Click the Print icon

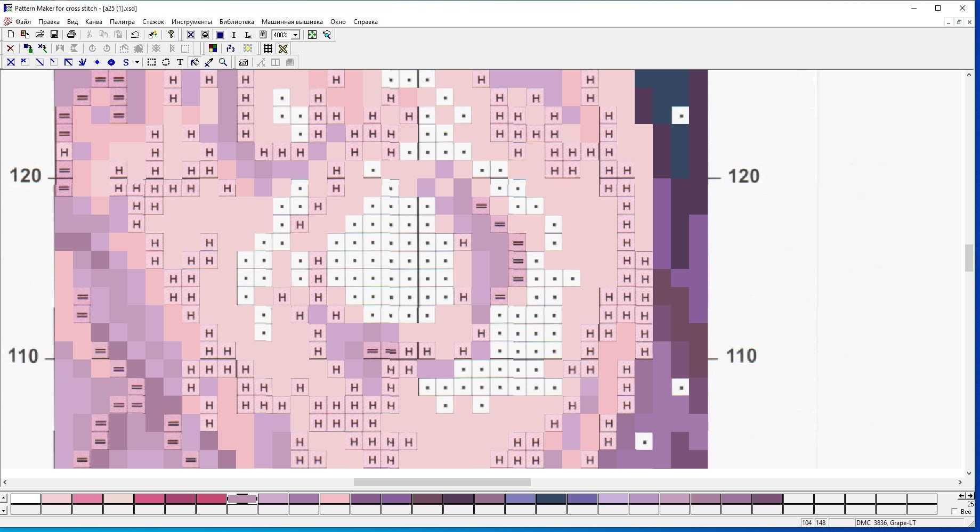pyautogui.click(x=71, y=35)
